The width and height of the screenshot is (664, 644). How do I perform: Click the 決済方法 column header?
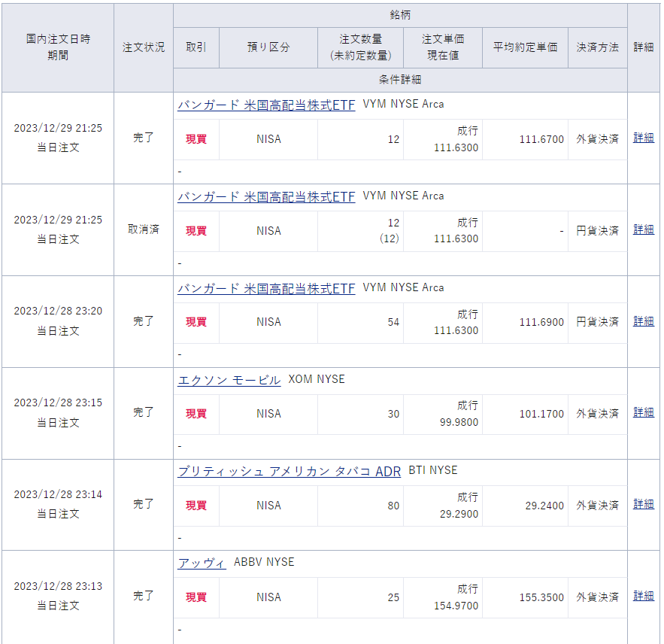598,47
